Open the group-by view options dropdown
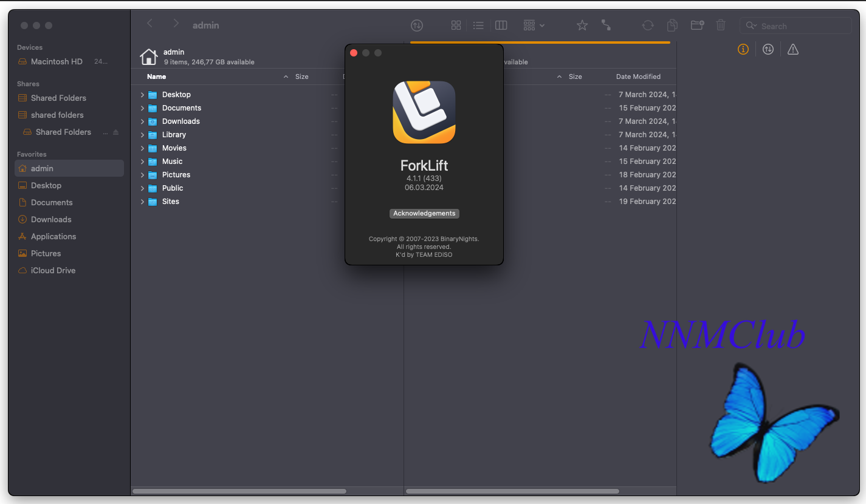Screen dimensions: 866x504 [x=534, y=26]
